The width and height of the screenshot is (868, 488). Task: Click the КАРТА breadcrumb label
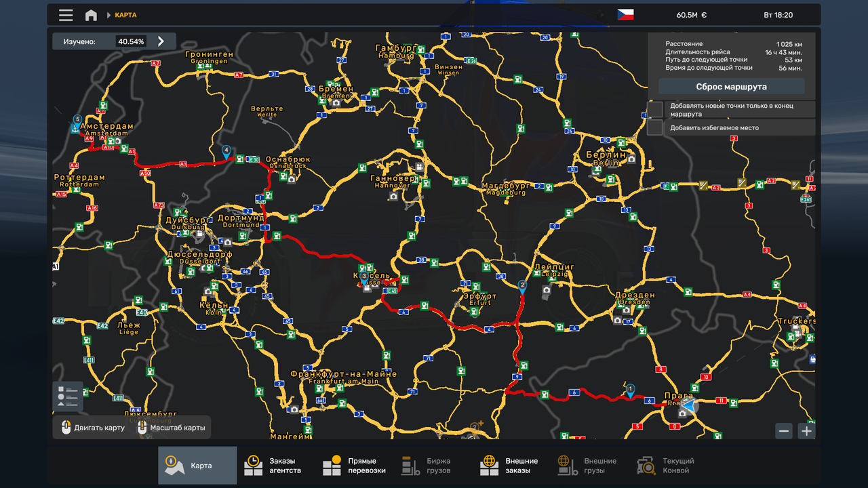pos(125,15)
